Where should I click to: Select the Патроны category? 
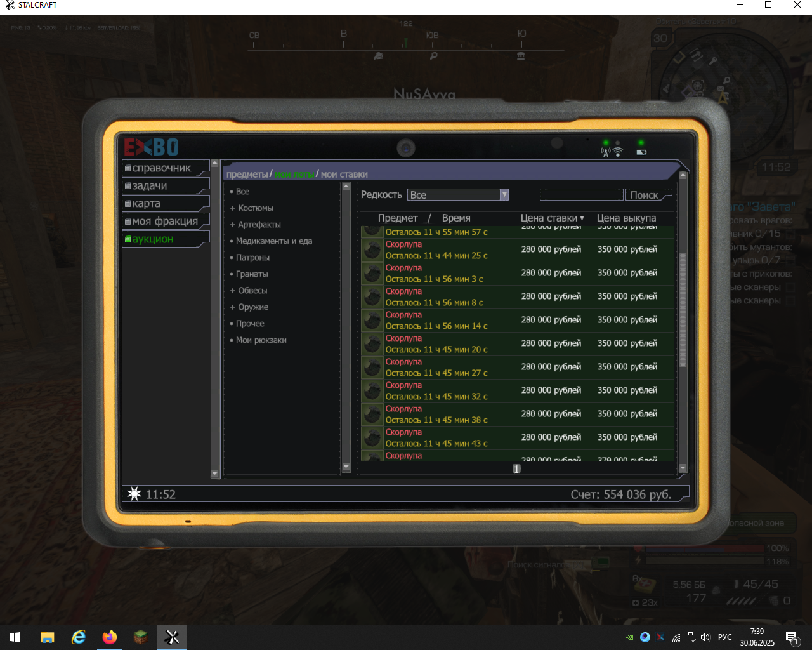point(250,258)
